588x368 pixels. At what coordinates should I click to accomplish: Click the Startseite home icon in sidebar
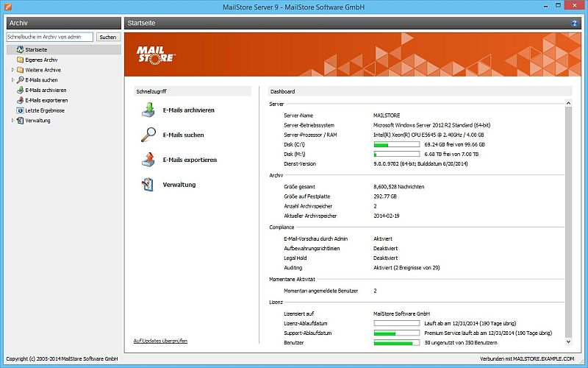pos(20,49)
